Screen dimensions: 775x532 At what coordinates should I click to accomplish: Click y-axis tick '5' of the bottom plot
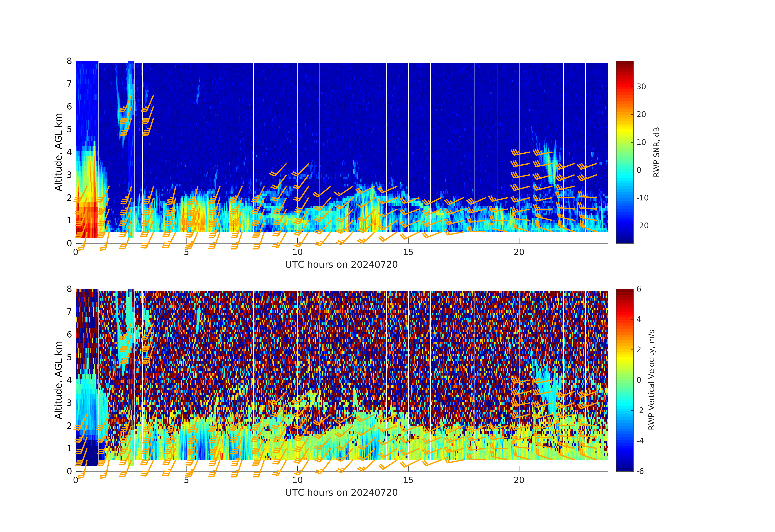[69, 357]
